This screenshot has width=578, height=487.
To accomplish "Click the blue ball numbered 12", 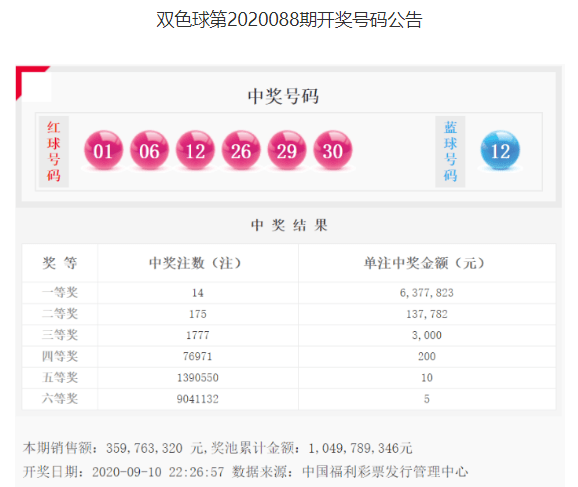I will tap(500, 150).
